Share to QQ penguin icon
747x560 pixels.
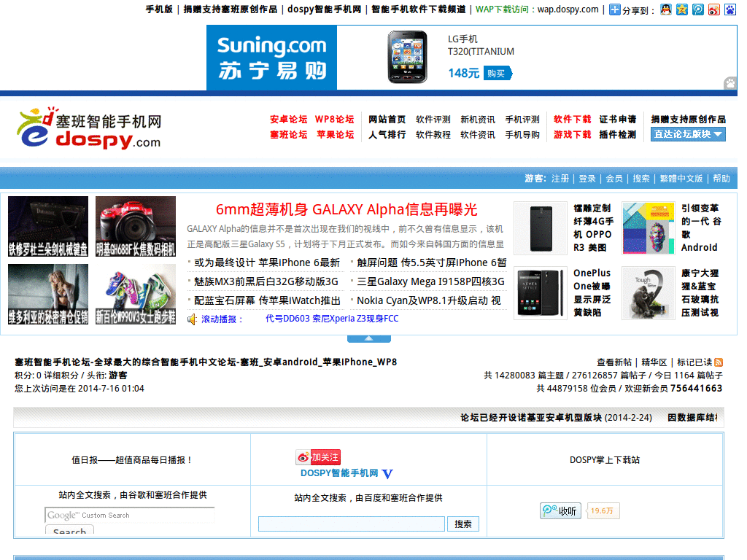666,9
